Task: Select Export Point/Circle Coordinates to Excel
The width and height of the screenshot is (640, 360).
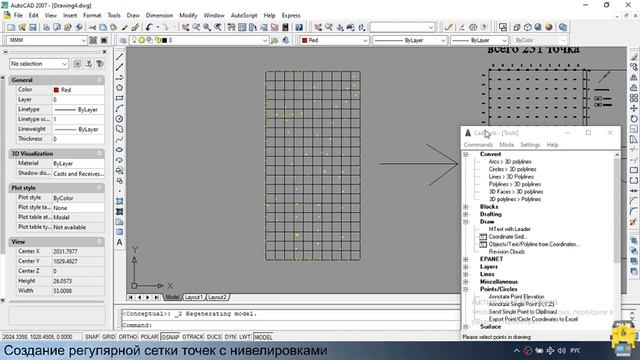Action: point(533,319)
